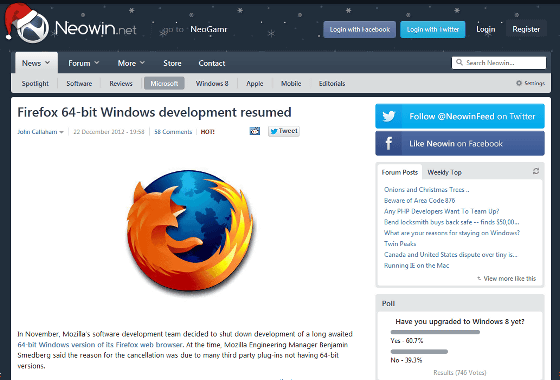This screenshot has height=380, width=560.
Task: Open forum post 'Twin Peaks'
Action: (x=400, y=244)
